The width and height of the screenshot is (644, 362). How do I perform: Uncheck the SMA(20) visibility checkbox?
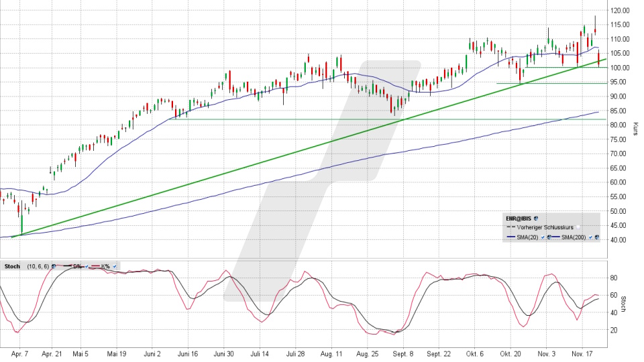pos(542,237)
